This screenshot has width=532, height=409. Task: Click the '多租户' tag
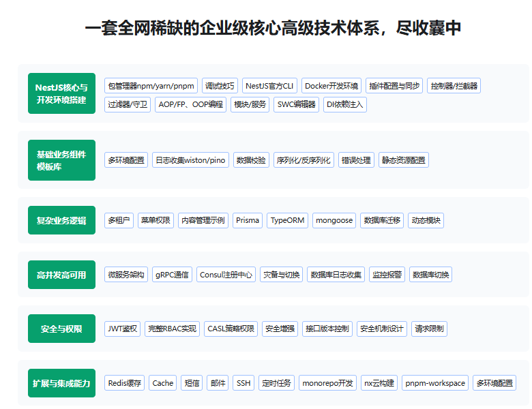(119, 220)
